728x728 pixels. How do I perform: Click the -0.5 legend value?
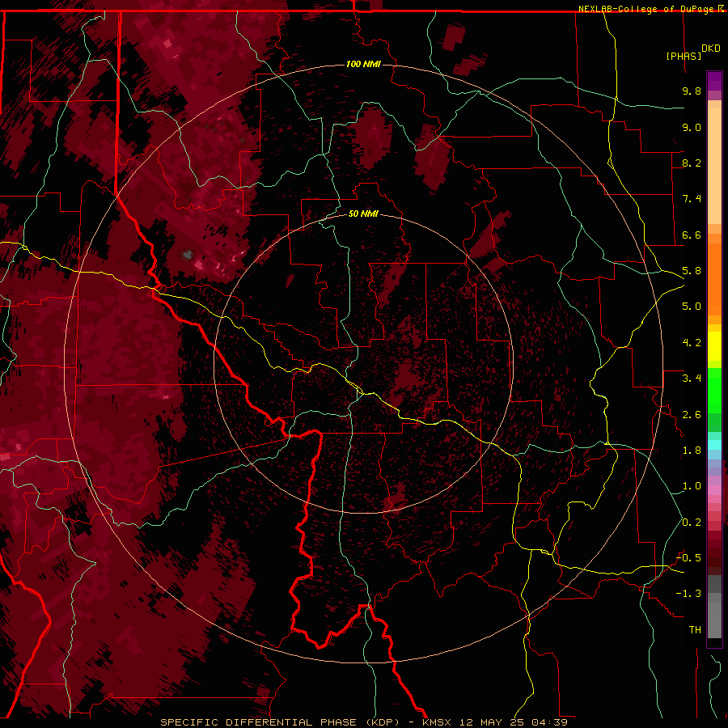(688, 558)
